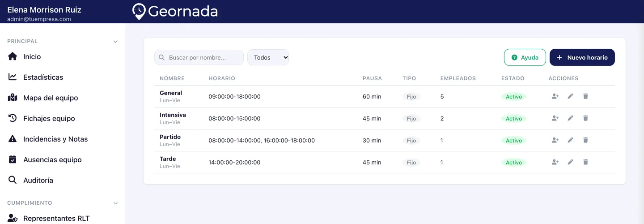The width and height of the screenshot is (644, 224).
Task: Collapse the PRINCIPAL sidebar section
Action: (x=115, y=41)
